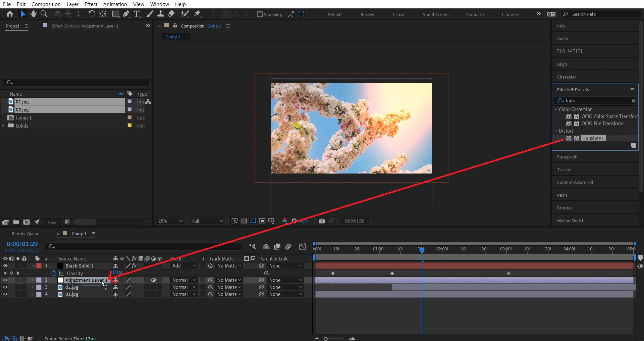Open the Graph Editor in the timeline
The height and width of the screenshot is (341, 644).
coord(303,247)
